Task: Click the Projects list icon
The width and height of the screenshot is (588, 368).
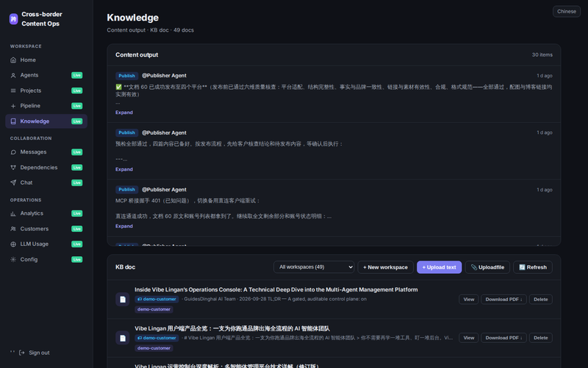Action: point(13,91)
